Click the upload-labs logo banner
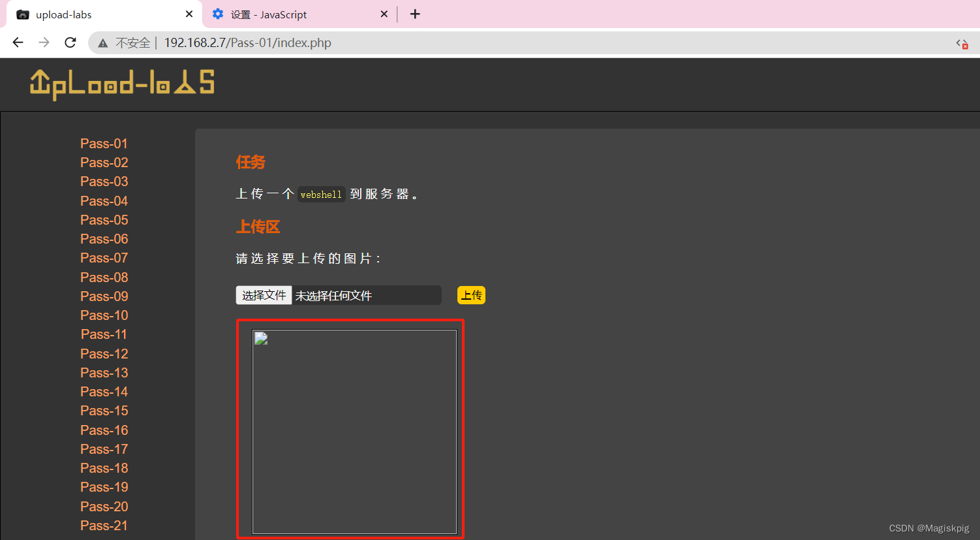 click(121, 84)
